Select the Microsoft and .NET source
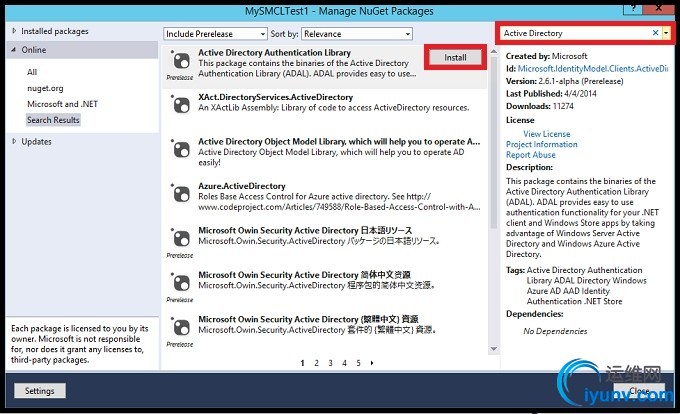The image size is (680, 414). 62,104
